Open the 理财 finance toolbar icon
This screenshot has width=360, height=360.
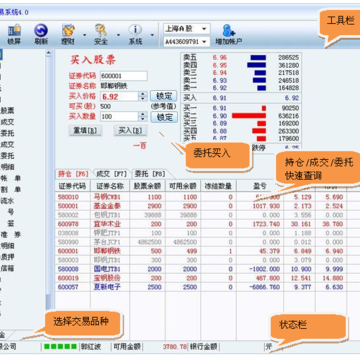[x=68, y=35]
